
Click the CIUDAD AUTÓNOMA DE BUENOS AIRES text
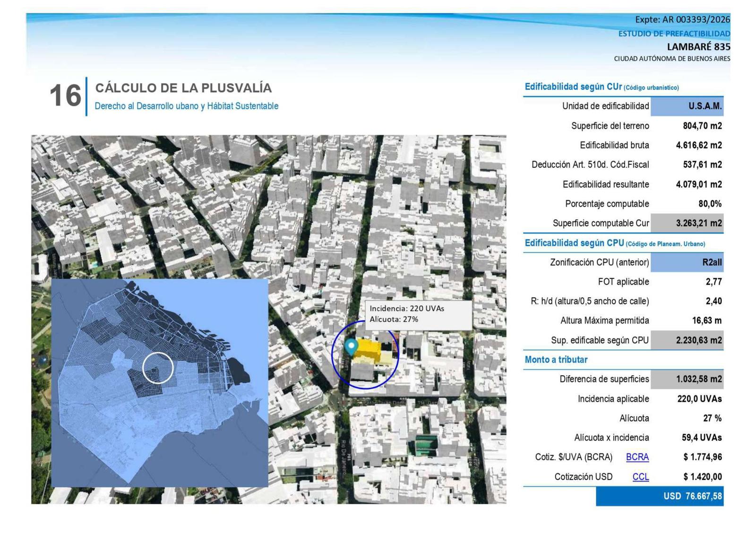(672, 59)
